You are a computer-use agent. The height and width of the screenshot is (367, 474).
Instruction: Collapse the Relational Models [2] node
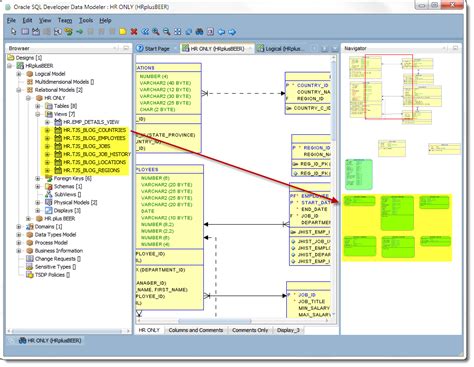coord(19,90)
